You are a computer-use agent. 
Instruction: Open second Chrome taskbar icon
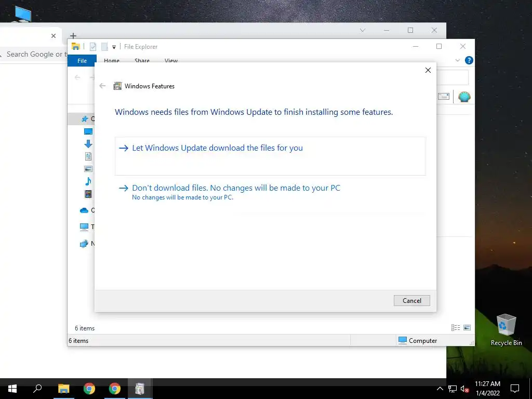pos(115,389)
